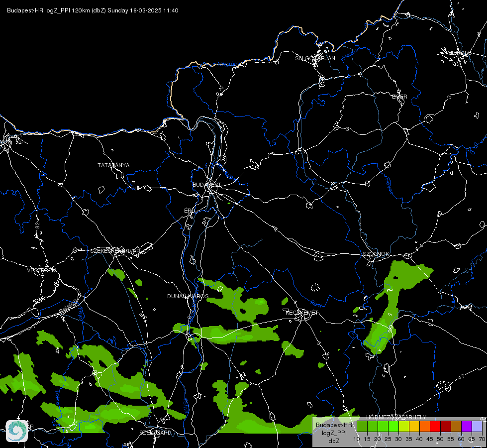Pick the 30-35 dBZ yellow-green swatch
This screenshot has height=448, width=487.
404,426
